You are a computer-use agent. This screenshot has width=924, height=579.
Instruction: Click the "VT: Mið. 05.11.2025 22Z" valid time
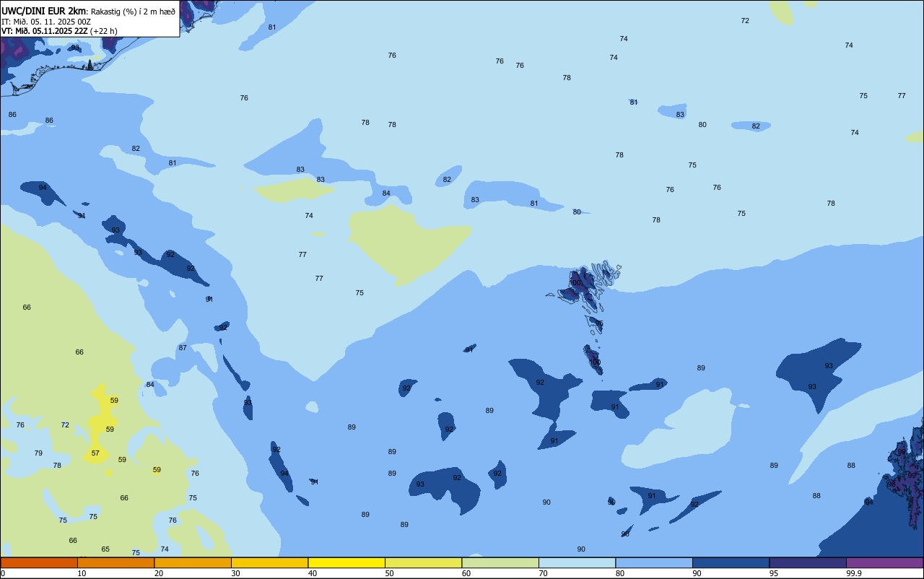pos(45,30)
